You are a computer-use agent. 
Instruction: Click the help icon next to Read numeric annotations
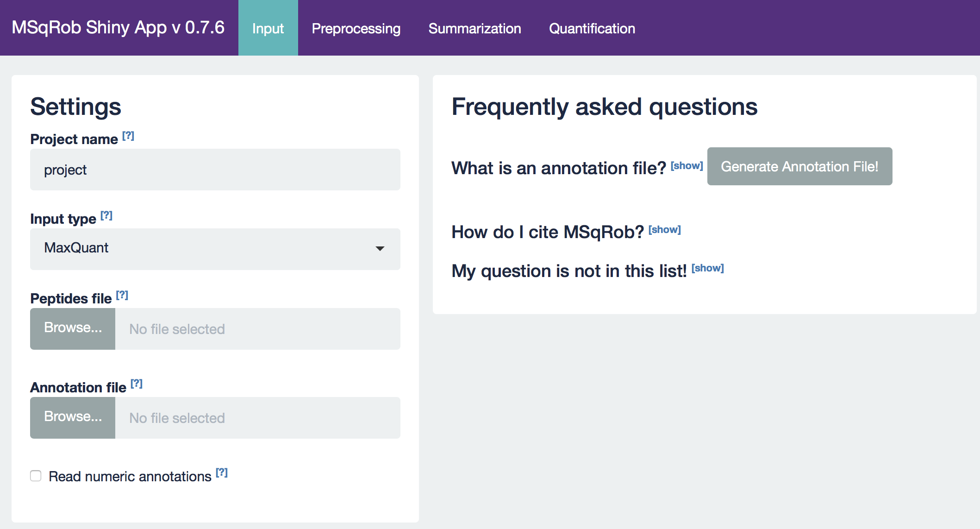(222, 473)
